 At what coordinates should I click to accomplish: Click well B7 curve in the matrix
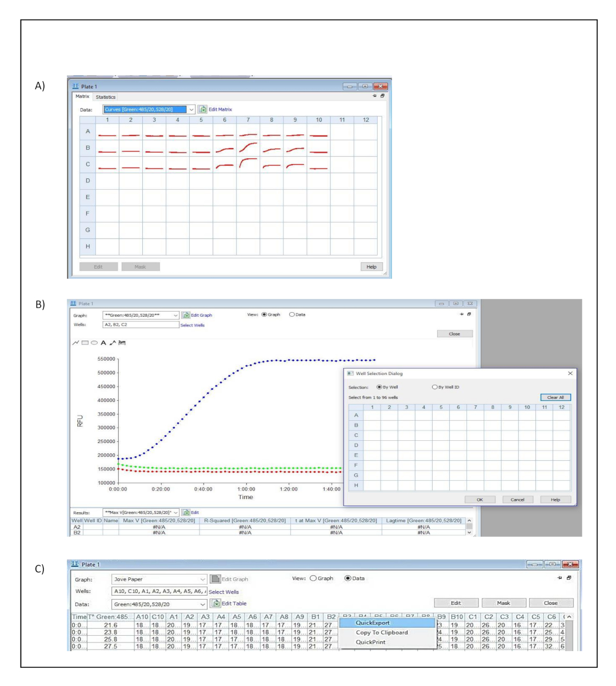point(248,147)
